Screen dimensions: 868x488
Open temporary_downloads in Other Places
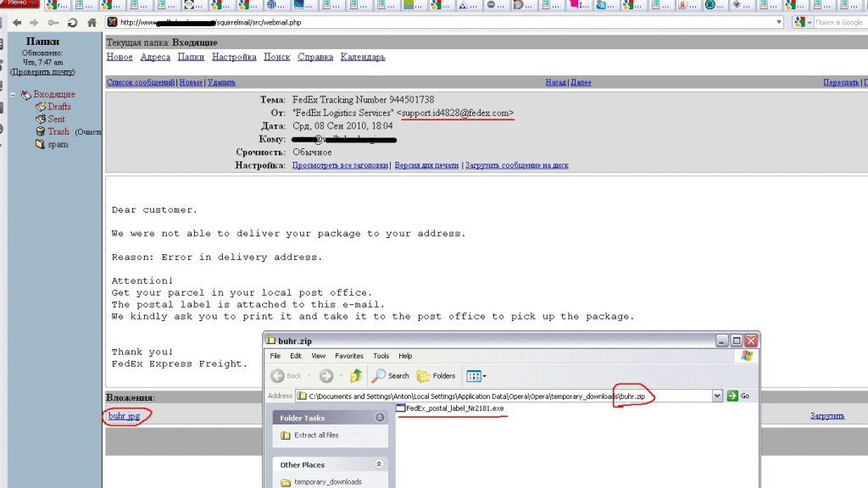(x=327, y=482)
